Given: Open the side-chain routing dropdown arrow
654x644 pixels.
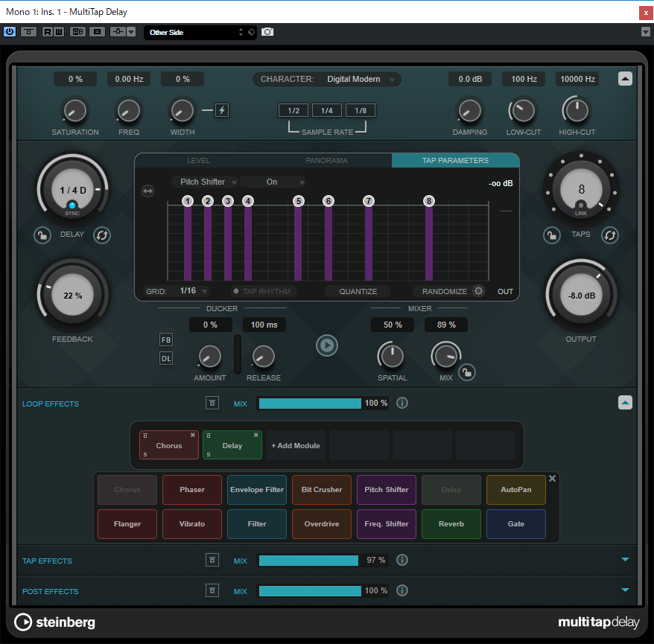Looking at the screenshot, I should click(131, 32).
